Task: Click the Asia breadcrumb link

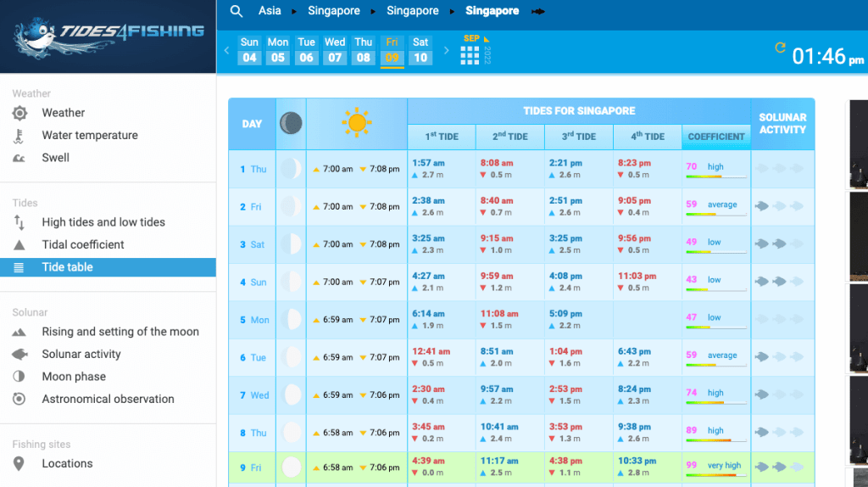Action: coord(270,11)
